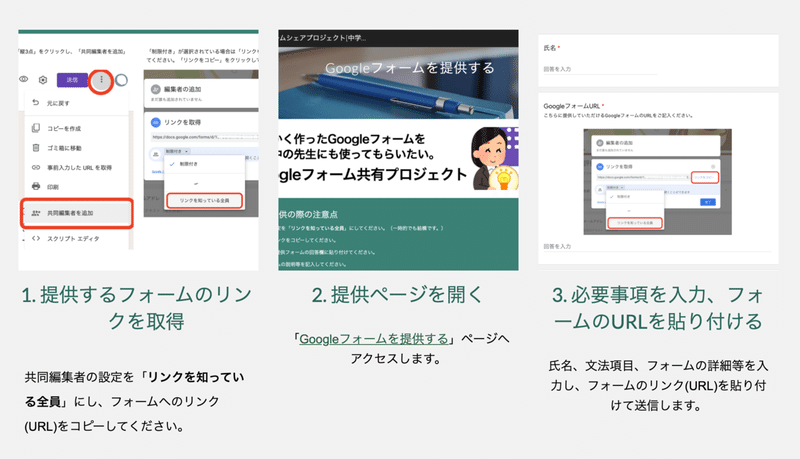Open the 制限付き dropdown in step 3 image
Viewport: 800px width, 459px height.
pyautogui.click(x=615, y=188)
